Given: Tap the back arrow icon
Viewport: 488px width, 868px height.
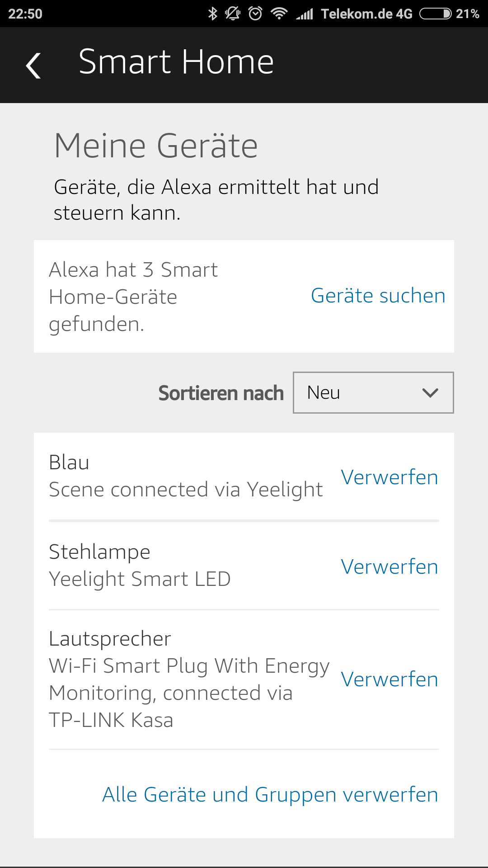Looking at the screenshot, I should click(x=33, y=66).
